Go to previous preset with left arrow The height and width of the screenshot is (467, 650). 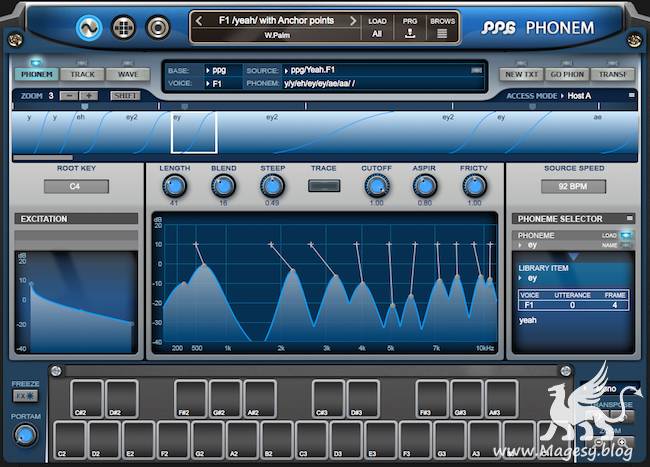click(x=199, y=21)
